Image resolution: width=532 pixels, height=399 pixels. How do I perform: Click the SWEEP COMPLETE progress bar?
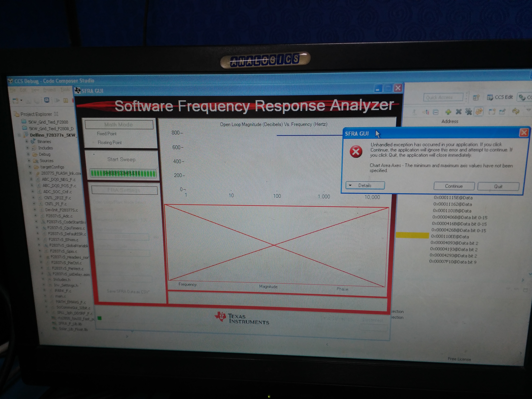click(123, 173)
